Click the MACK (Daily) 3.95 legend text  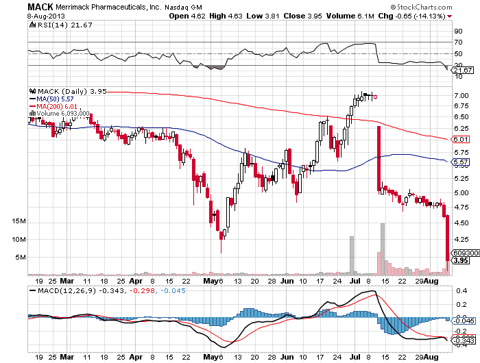72,91
